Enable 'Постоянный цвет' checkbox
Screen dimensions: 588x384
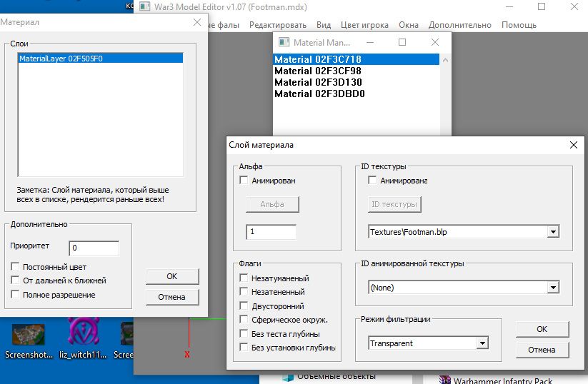click(x=15, y=267)
